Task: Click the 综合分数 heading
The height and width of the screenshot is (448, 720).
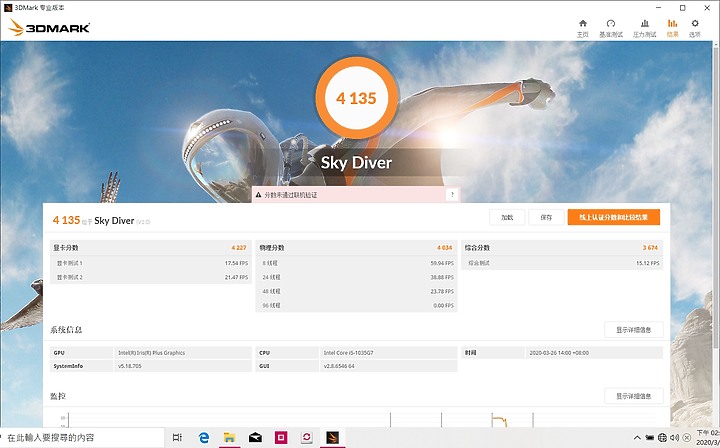Action: point(477,248)
